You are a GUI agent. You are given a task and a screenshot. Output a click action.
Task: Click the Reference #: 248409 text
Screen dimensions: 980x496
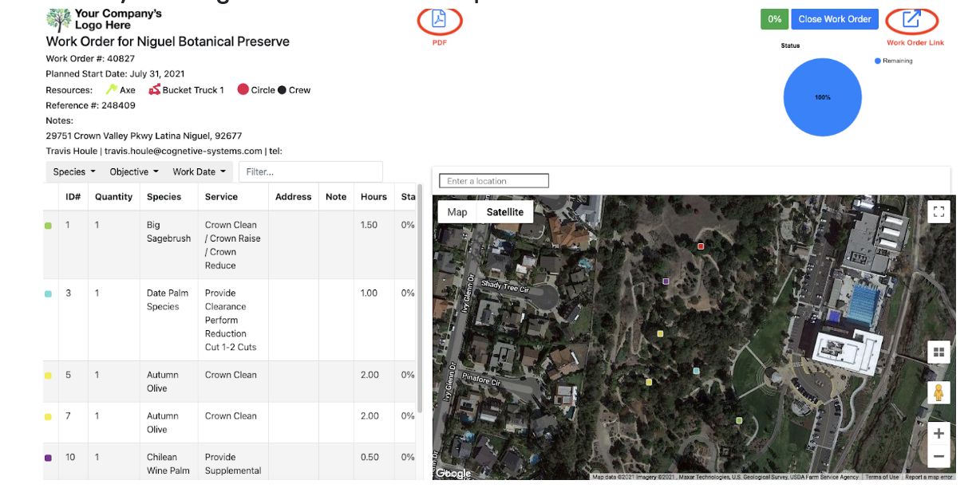[x=90, y=105]
